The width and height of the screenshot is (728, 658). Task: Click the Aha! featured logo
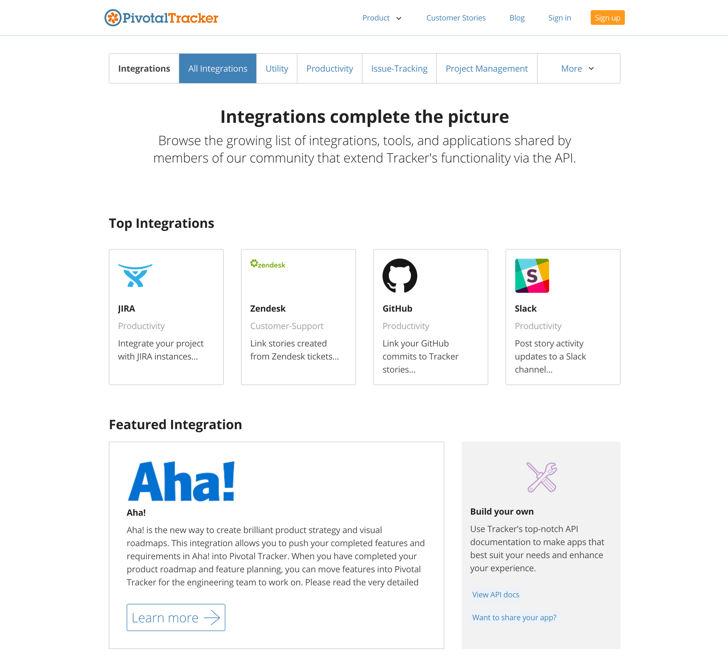(x=181, y=481)
